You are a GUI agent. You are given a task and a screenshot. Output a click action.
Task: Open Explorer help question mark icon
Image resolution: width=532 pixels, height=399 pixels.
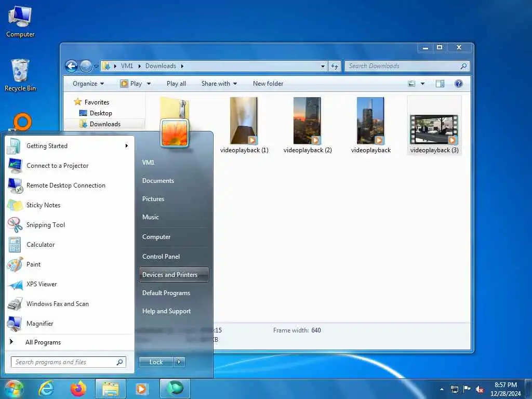point(458,84)
